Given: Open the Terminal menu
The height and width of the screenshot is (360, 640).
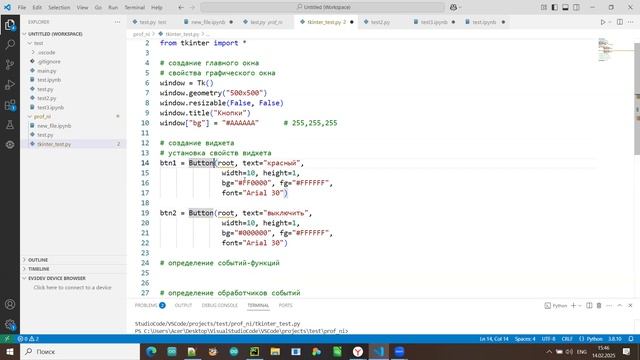Looking at the screenshot, I should (134, 7).
